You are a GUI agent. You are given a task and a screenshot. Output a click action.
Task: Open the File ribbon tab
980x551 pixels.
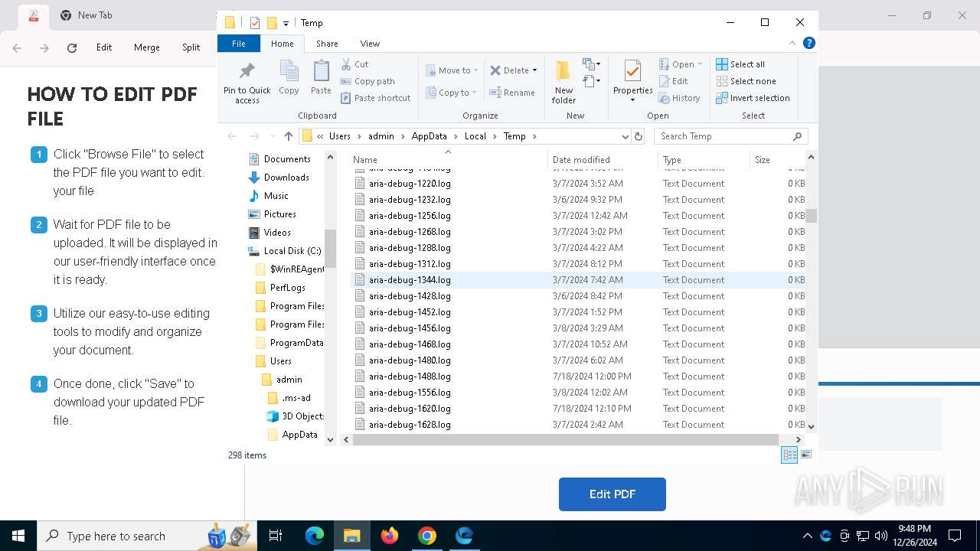[x=239, y=44]
